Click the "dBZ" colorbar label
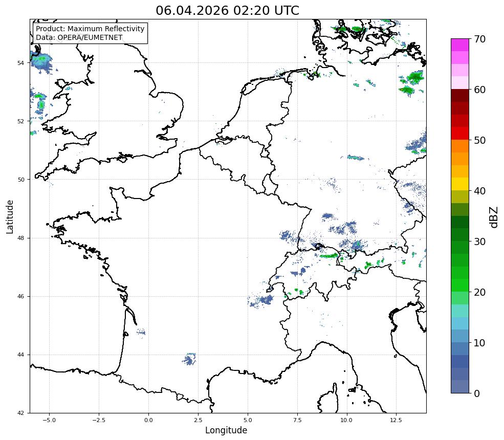Viewport: 504px width, 440px height. pos(494,217)
